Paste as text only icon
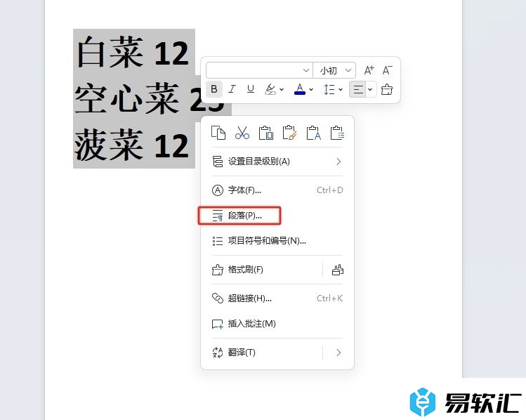 (x=313, y=133)
